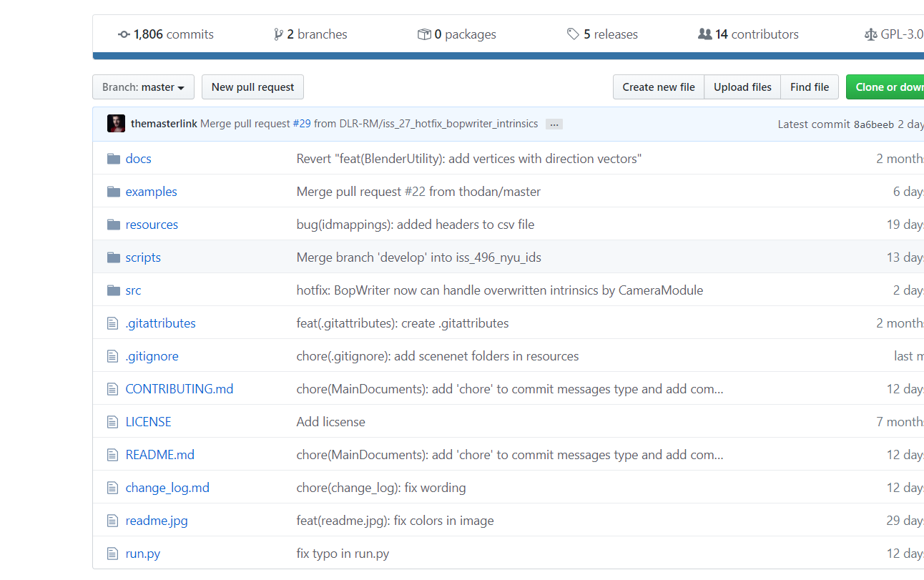Image resolution: width=924 pixels, height=580 pixels.
Task: Click the contributors people icon
Action: (x=704, y=34)
